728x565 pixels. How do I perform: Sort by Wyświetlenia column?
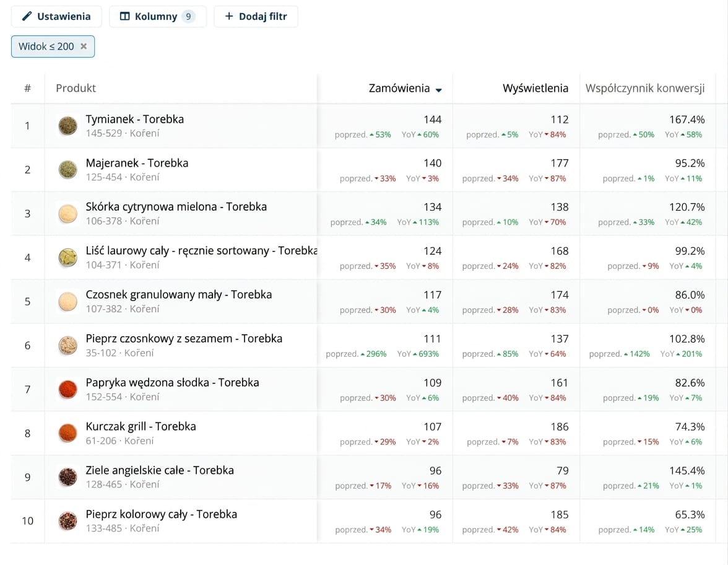pyautogui.click(x=535, y=88)
